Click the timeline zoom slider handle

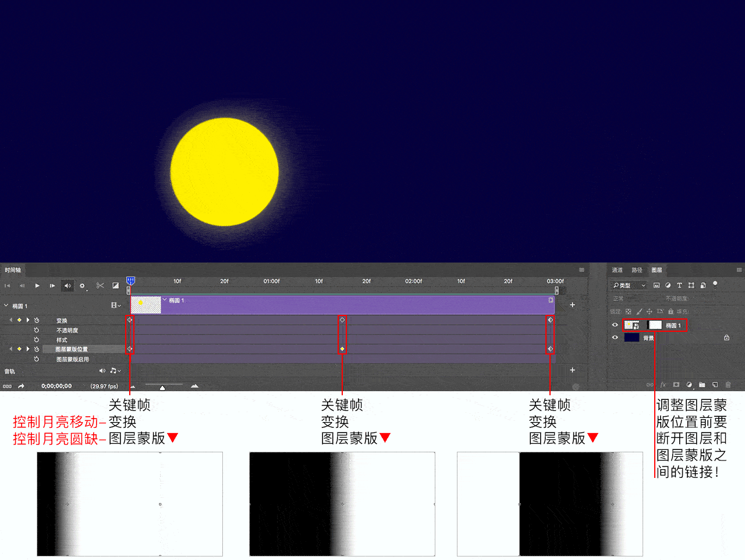(162, 387)
